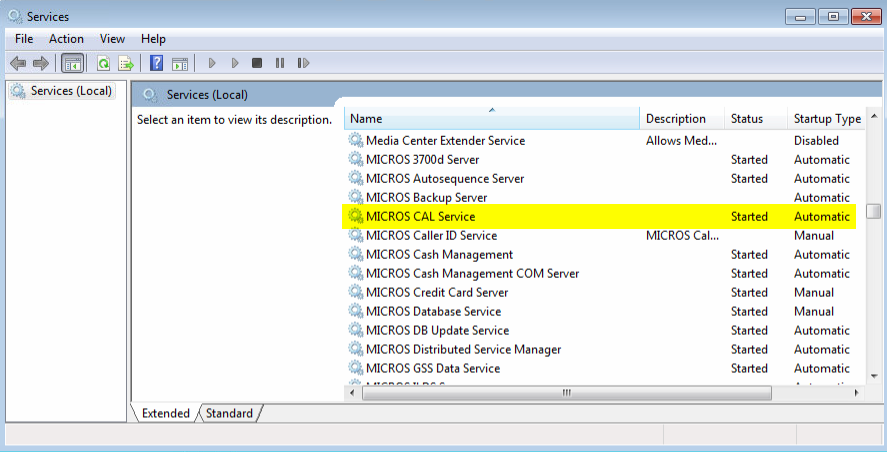The width and height of the screenshot is (887, 452).
Task: Click gear icon beside MICROS Credit Card Server
Action: coord(356,292)
